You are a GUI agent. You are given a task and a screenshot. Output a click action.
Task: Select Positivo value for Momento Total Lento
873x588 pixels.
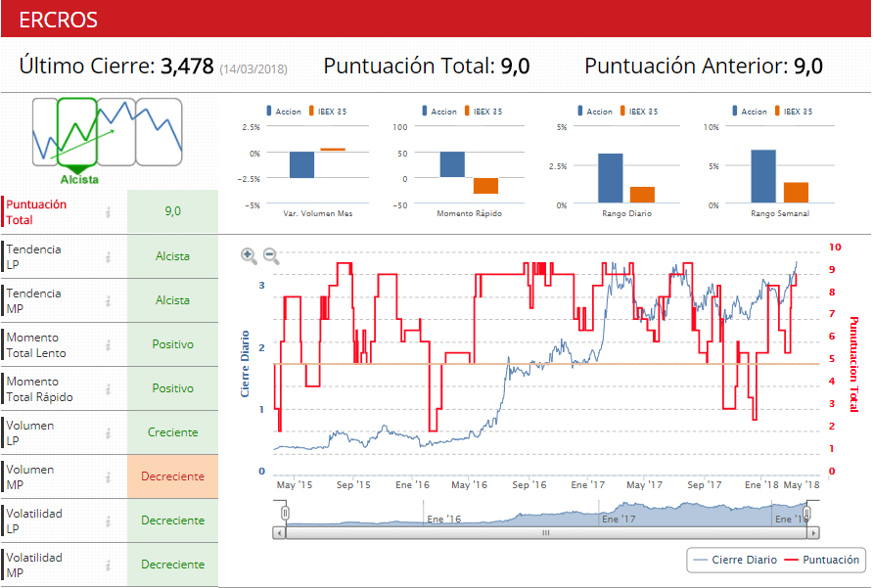tap(172, 344)
